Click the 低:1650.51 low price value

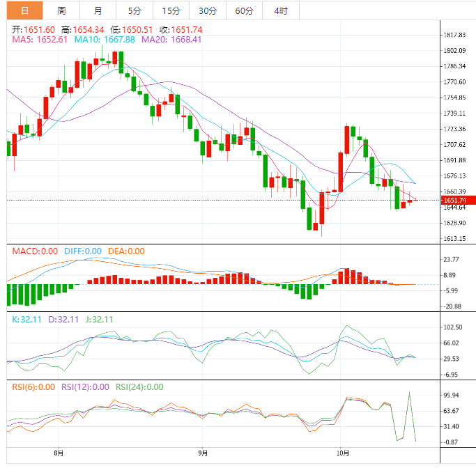[132, 30]
